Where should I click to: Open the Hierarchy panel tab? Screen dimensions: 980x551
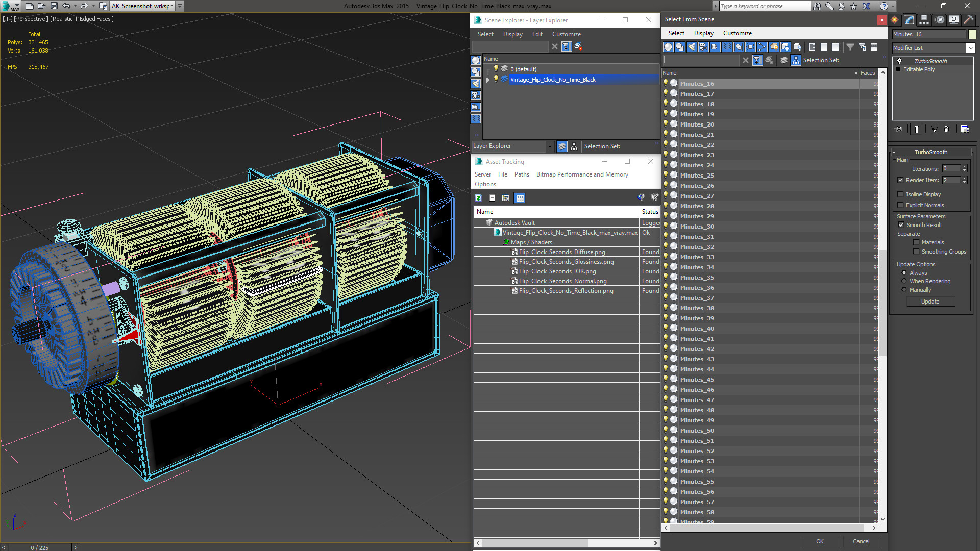[924, 20]
